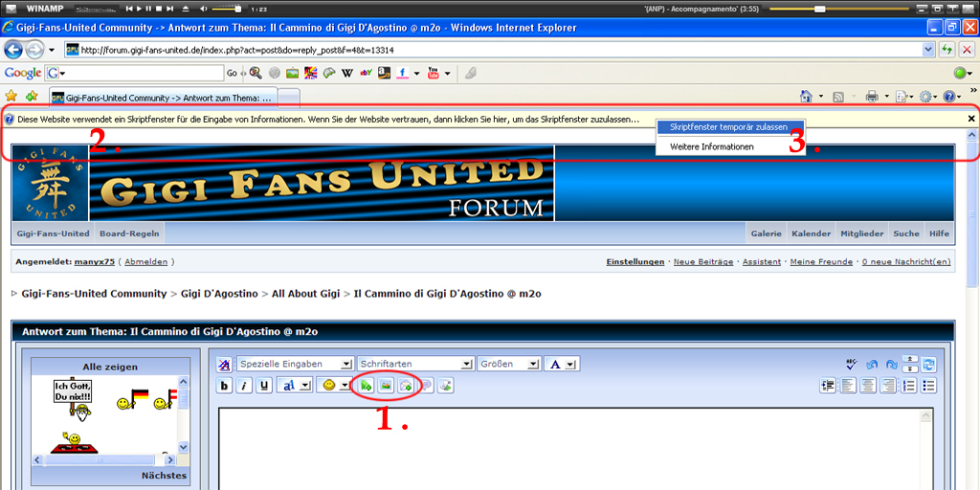This screenshot has width=980, height=490.
Task: Open Größen size dropdown
Action: click(509, 364)
